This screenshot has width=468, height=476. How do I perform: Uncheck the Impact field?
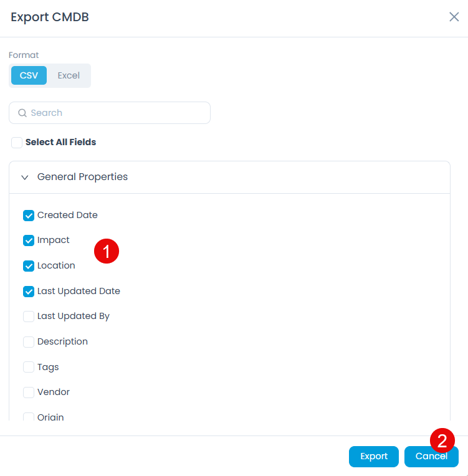click(29, 240)
